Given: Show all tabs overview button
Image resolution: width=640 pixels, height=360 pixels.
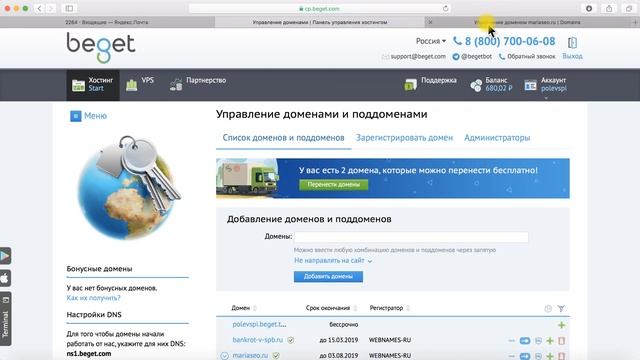Looking at the screenshot, I should click(629, 8).
